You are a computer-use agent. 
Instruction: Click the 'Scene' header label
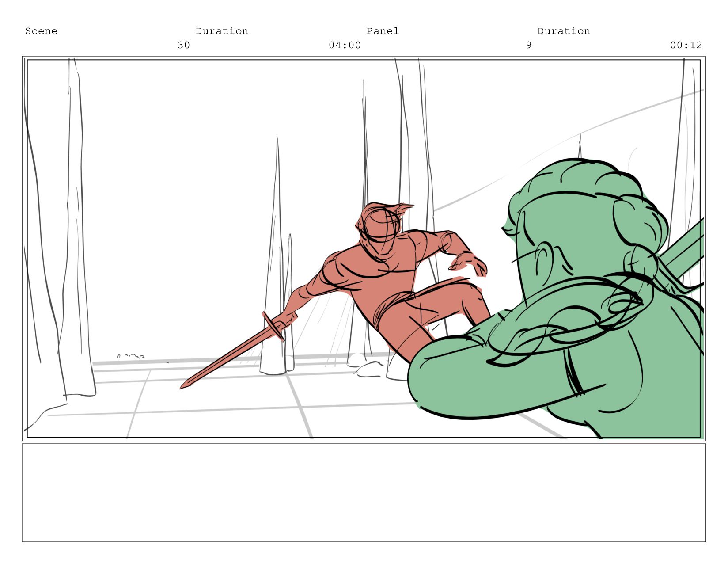[x=41, y=31]
